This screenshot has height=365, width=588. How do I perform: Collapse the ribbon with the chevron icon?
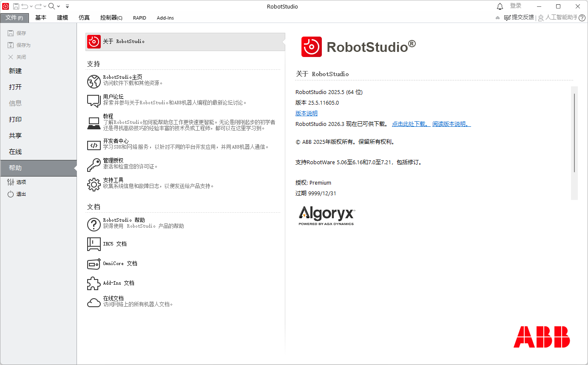pyautogui.click(x=498, y=18)
